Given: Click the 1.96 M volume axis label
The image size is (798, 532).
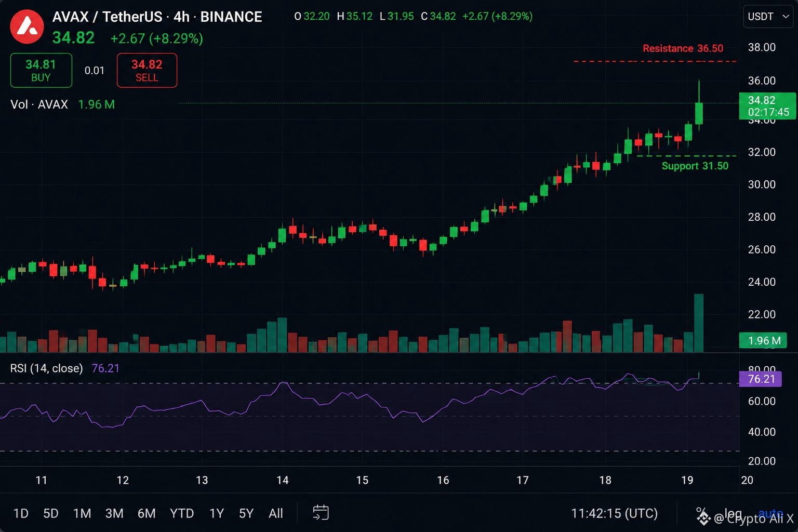Looking at the screenshot, I should pos(763,341).
